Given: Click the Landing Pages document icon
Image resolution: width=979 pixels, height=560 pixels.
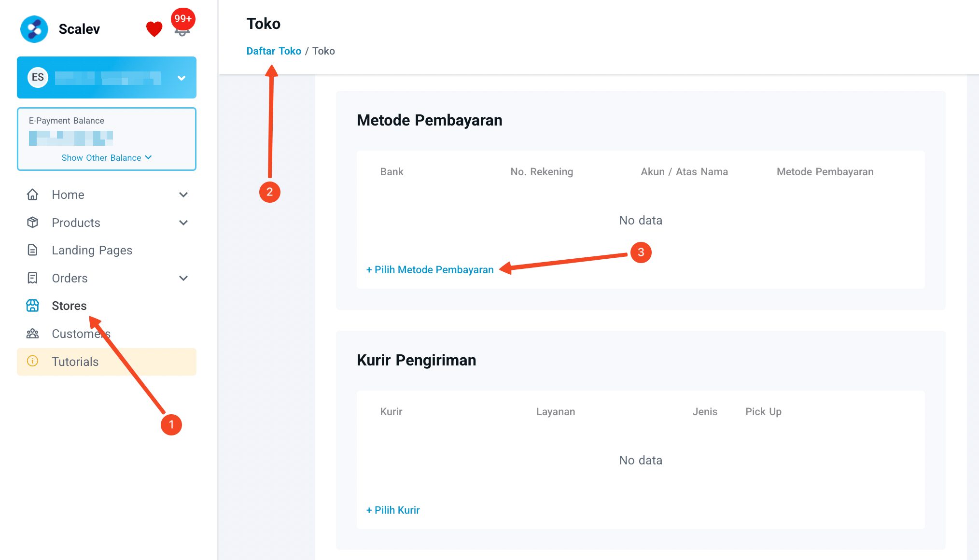Looking at the screenshot, I should coord(32,250).
